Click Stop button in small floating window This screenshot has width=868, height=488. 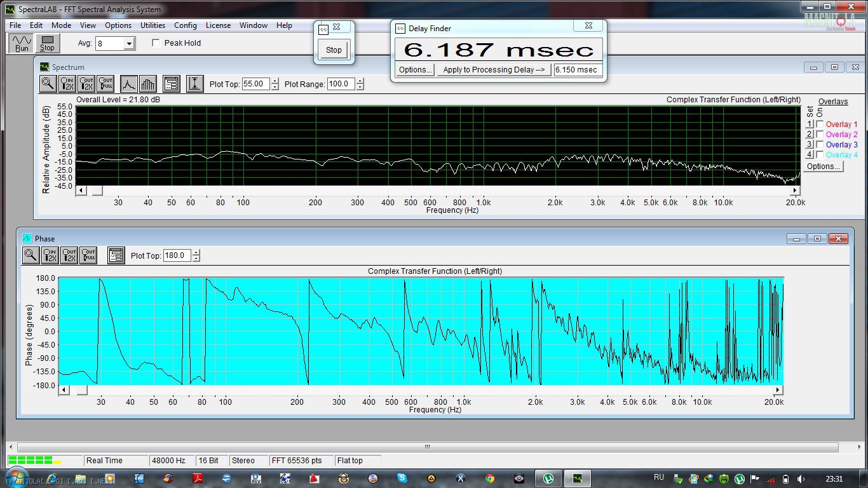[x=334, y=50]
